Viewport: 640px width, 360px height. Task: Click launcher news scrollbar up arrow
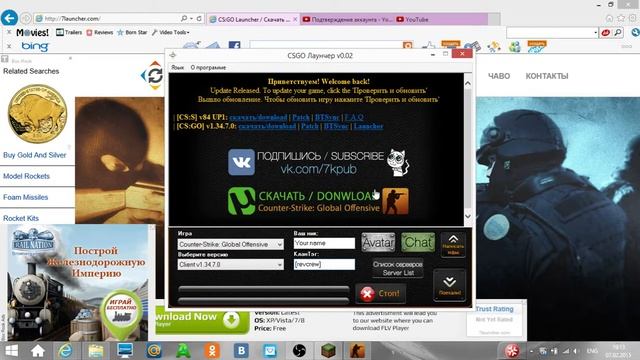[x=468, y=83]
